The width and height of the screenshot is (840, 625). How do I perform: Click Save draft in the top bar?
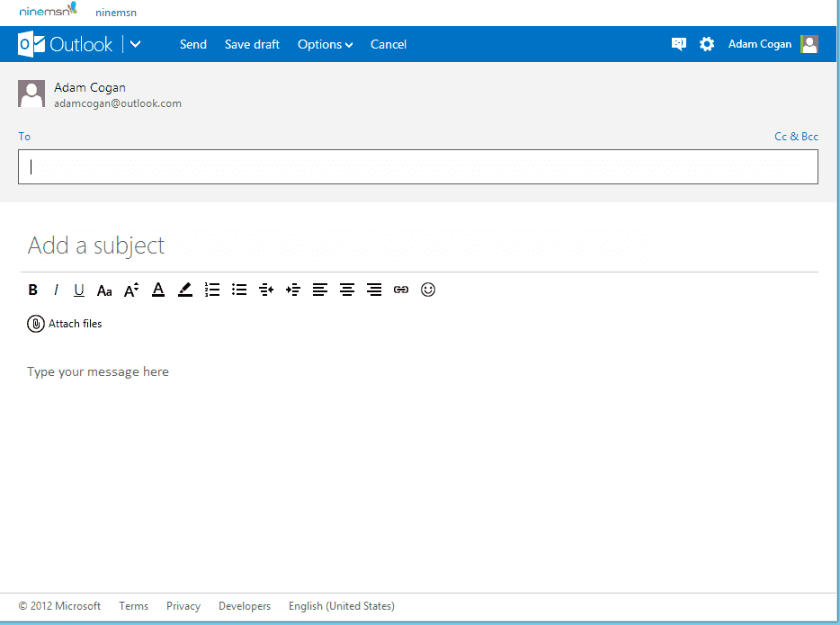tap(252, 44)
